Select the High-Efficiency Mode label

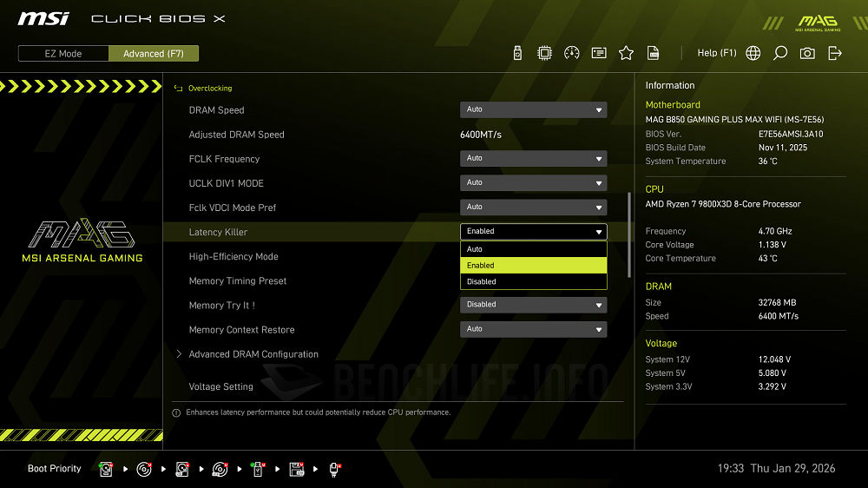[x=233, y=256]
